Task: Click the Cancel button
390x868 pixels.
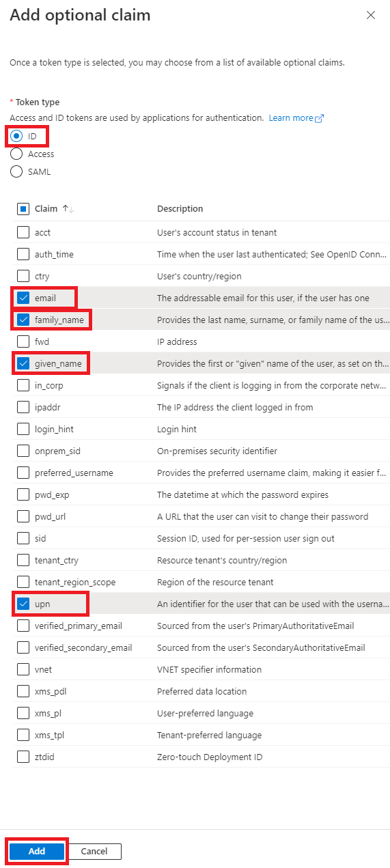Action: click(94, 851)
